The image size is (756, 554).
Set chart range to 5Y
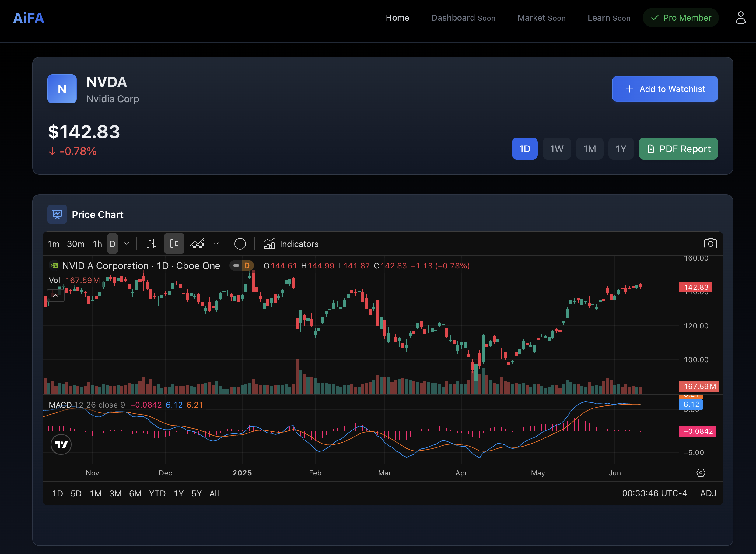(x=197, y=494)
